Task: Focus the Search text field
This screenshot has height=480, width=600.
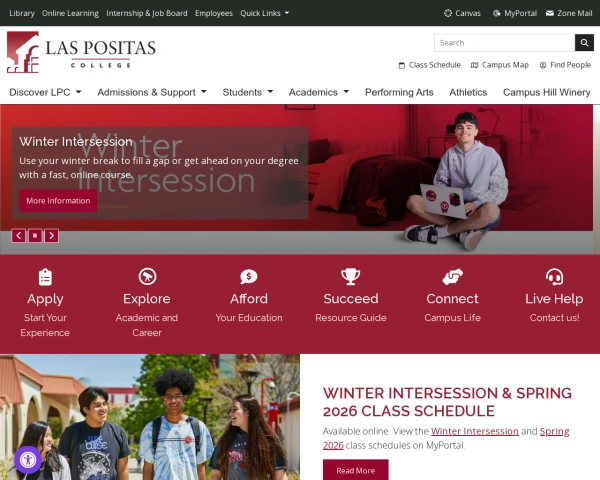Action: [504, 42]
